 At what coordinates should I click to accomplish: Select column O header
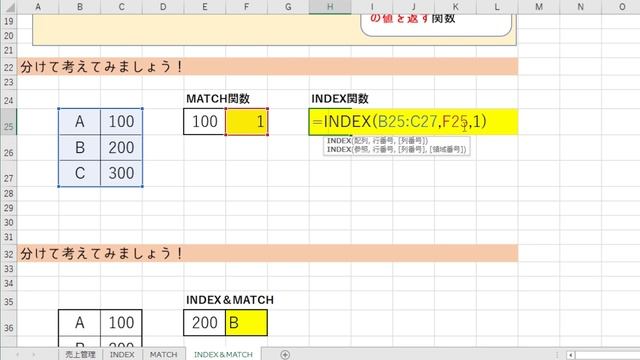coord(622,7)
